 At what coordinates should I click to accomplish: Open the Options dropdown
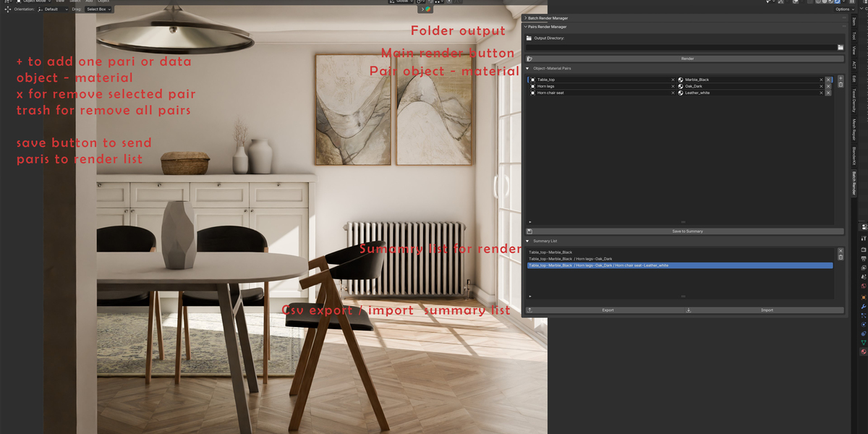click(843, 9)
